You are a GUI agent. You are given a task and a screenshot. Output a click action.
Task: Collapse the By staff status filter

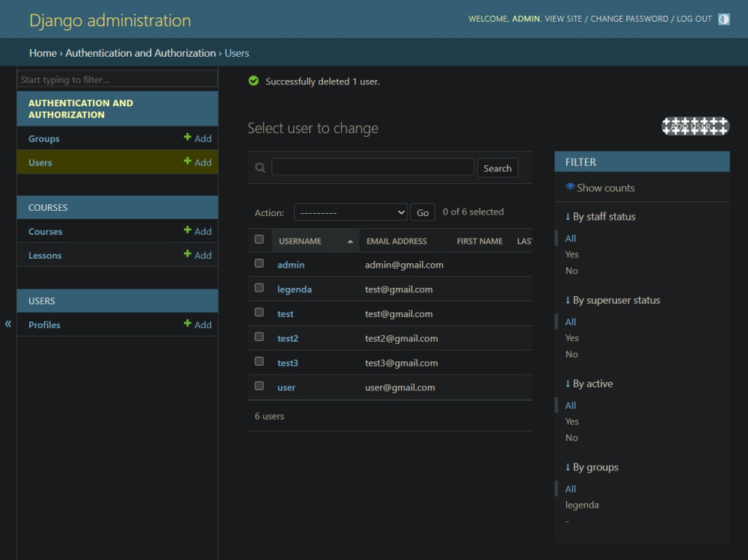coord(600,217)
